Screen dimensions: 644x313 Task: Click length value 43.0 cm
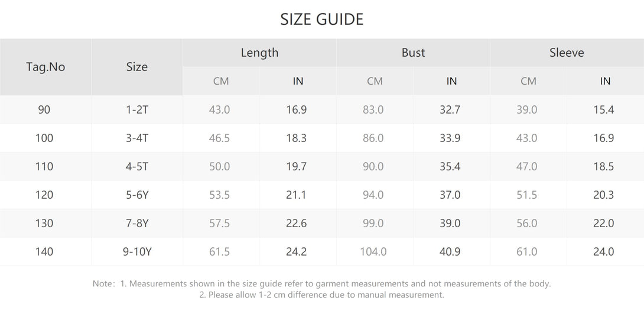[220, 109]
